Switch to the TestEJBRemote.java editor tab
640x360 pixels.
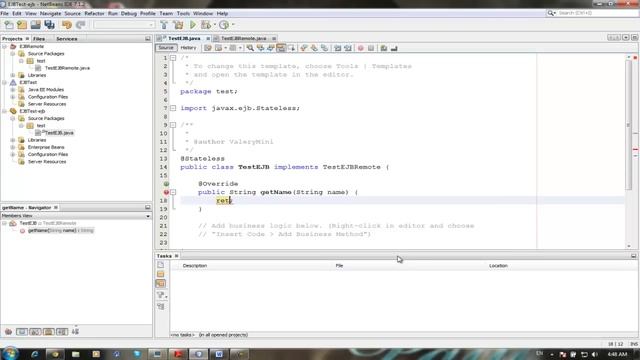pos(243,38)
